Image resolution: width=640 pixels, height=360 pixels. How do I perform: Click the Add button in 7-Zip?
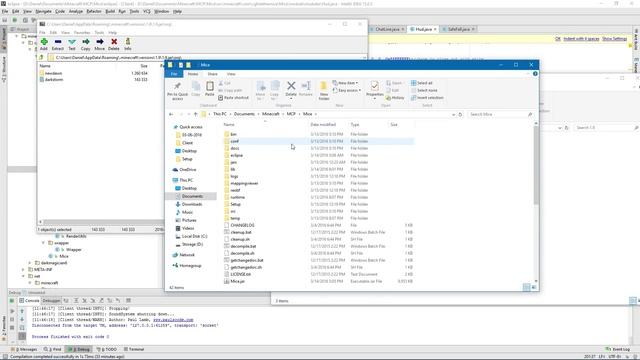coord(44,44)
